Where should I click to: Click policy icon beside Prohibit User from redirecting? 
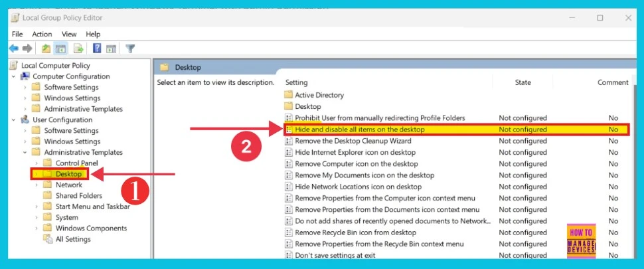(289, 118)
